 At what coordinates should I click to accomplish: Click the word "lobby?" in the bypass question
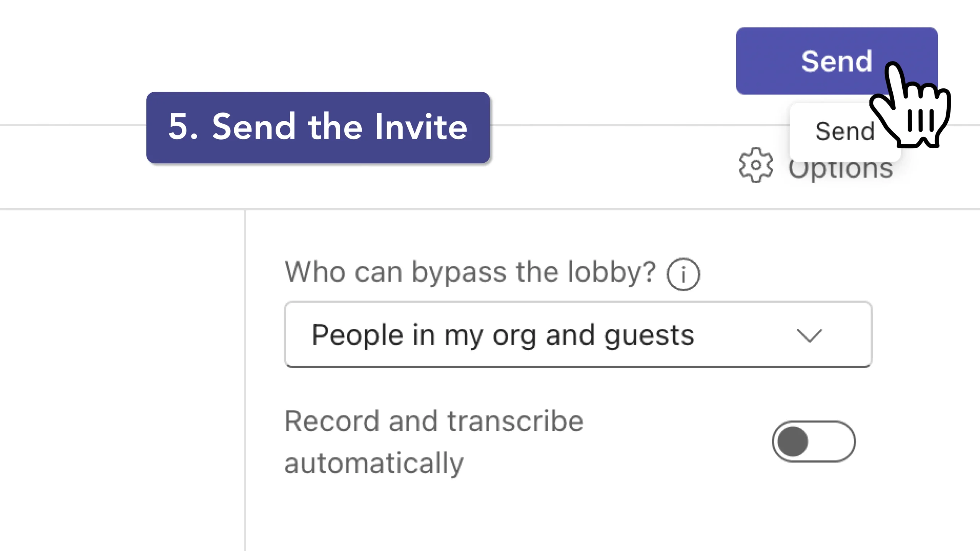point(612,272)
